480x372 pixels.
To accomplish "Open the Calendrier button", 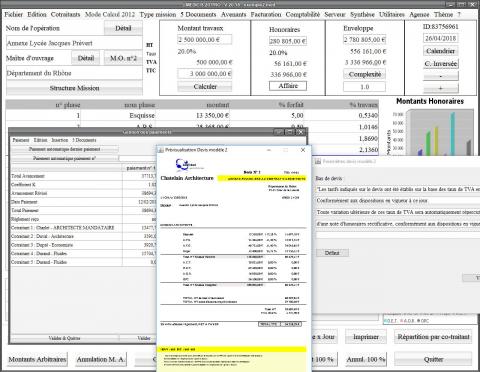I will [x=441, y=51].
